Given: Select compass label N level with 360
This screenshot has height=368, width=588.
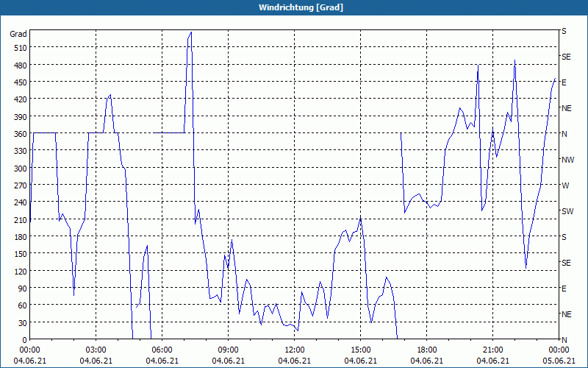Looking at the screenshot, I should pos(564,134).
